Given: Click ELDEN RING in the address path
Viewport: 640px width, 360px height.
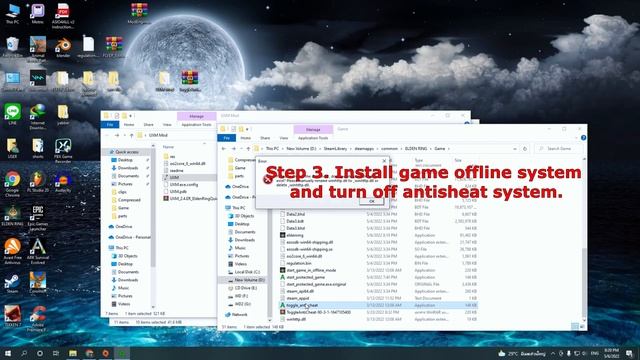Looking at the screenshot, I should 416,149.
